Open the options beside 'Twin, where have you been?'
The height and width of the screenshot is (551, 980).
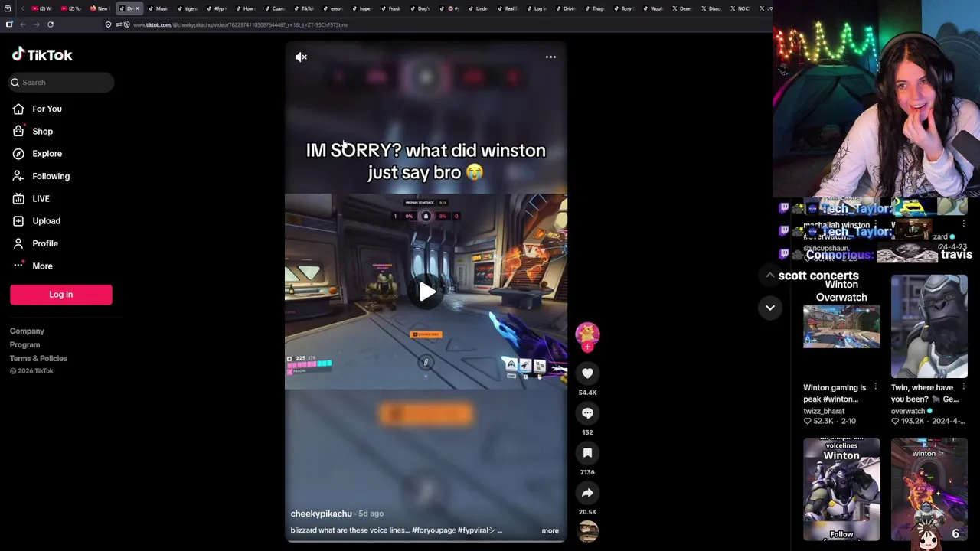[x=963, y=387]
